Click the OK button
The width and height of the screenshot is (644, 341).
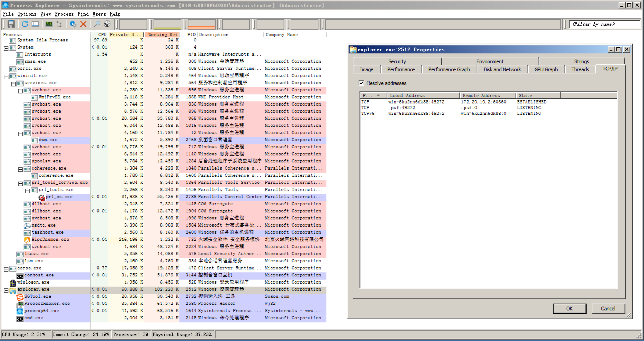pos(569,308)
